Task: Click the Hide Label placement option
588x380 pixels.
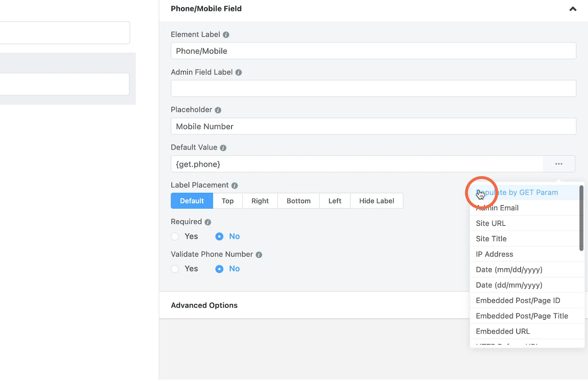Action: click(x=376, y=201)
